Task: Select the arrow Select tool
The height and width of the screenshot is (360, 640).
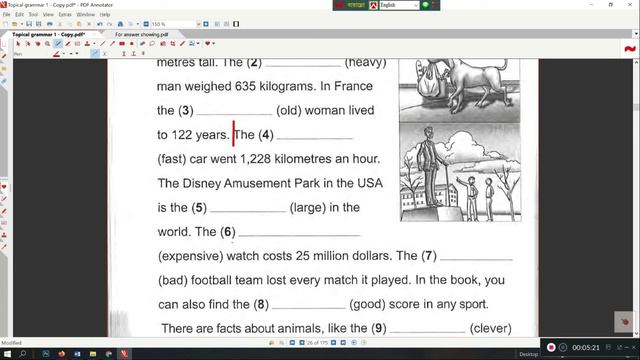Action: point(18,44)
